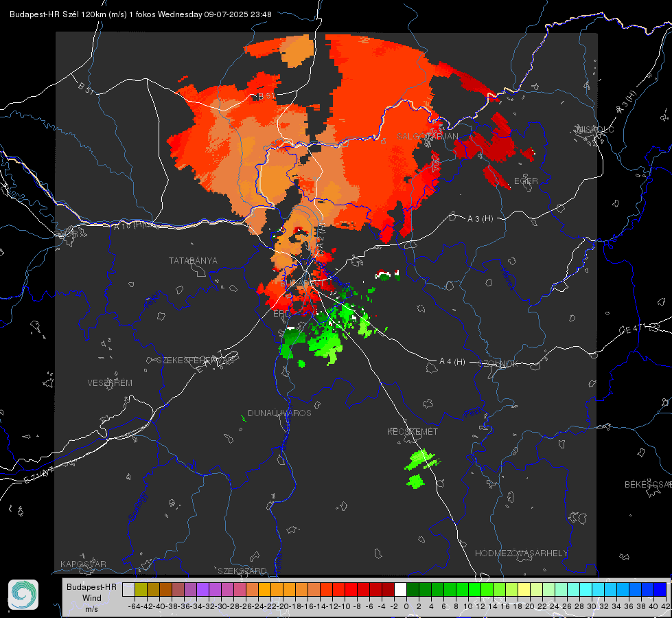Viewport: 672px width, 618px height.
Task: Pick the dark red swatch between -4 and -2
Action: [x=388, y=589]
